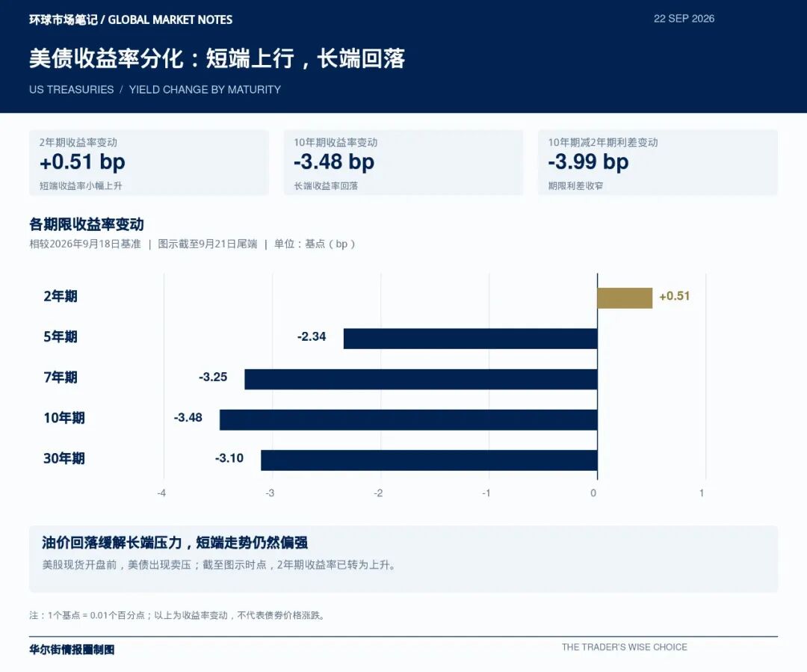The height and width of the screenshot is (672, 807).
Task: Click the 环球市场笔记 / GLOBAL MARKET NOTES header
Action: click(131, 19)
